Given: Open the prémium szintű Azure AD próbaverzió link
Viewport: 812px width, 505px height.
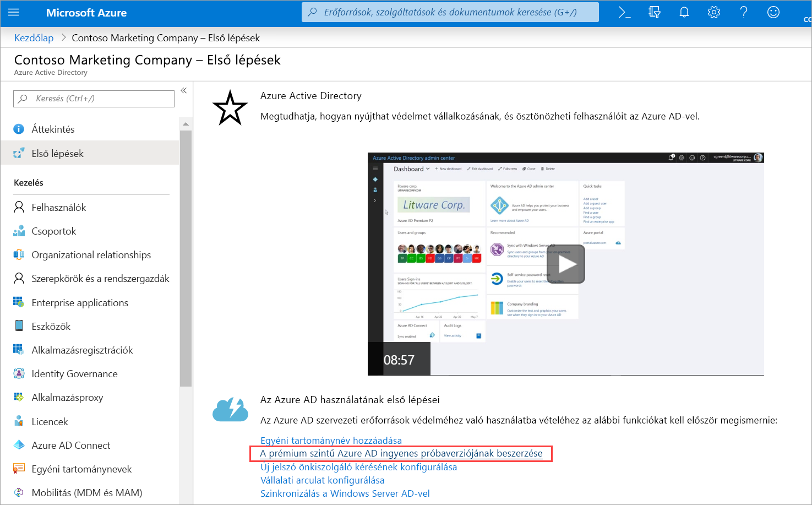Looking at the screenshot, I should coord(401,453).
